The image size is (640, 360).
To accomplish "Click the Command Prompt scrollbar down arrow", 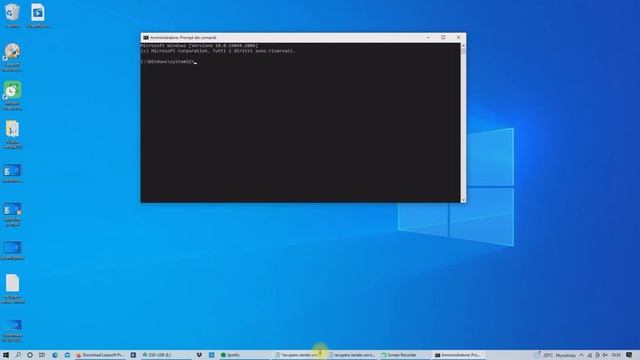I will (463, 200).
